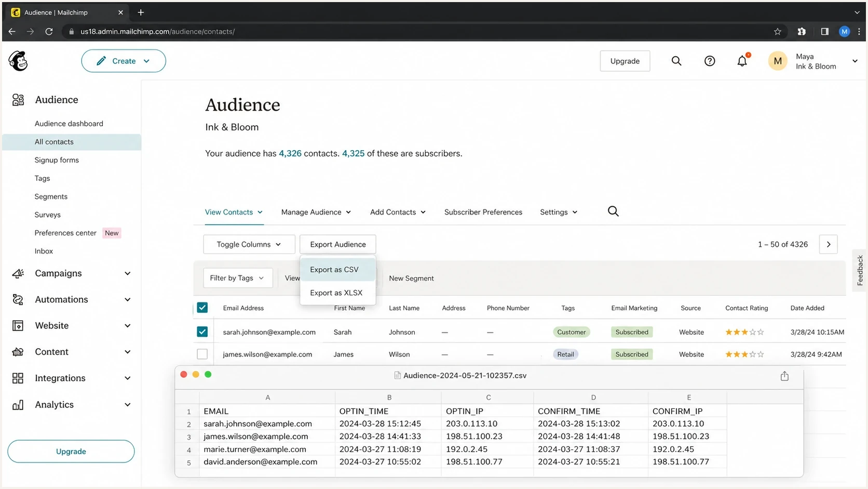
Task: Select Export as XLSX option
Action: tap(337, 293)
